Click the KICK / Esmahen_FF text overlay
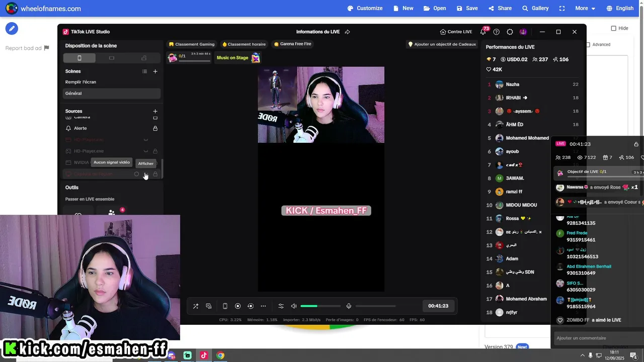The image size is (644, 362). click(326, 211)
